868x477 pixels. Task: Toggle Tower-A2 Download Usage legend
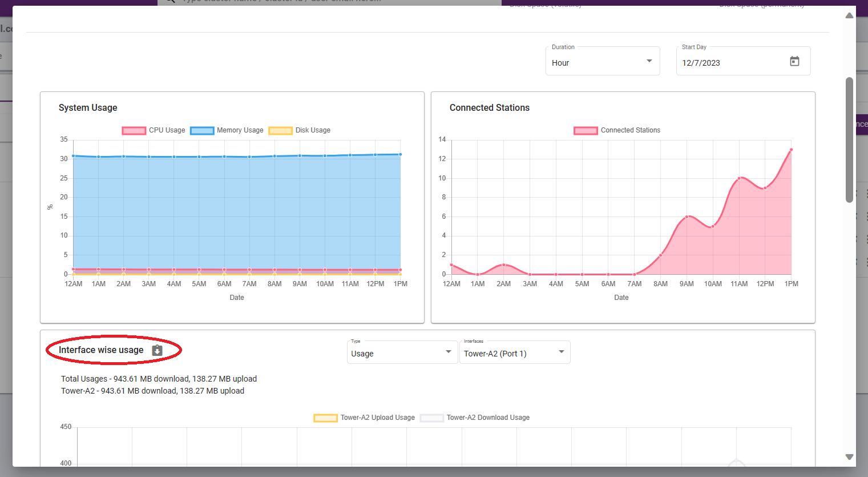475,418
